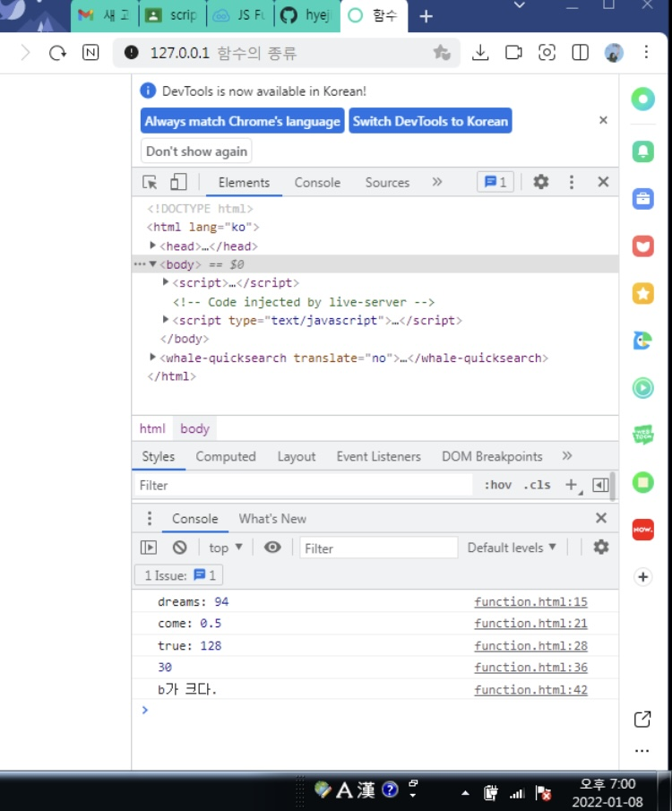Select the html breadcrumb item
The height and width of the screenshot is (811, 672).
click(152, 428)
